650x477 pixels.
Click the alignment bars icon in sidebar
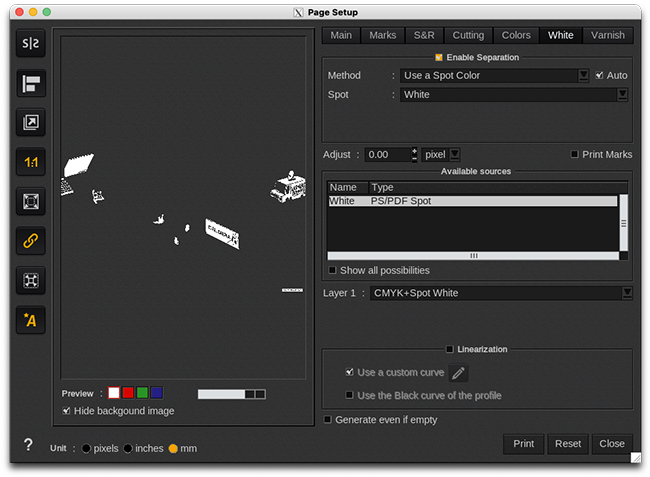pyautogui.click(x=31, y=83)
